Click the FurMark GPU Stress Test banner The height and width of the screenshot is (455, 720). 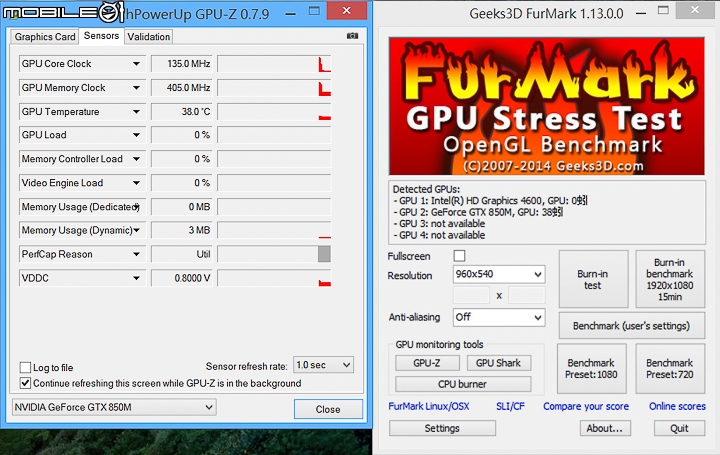pyautogui.click(x=546, y=106)
